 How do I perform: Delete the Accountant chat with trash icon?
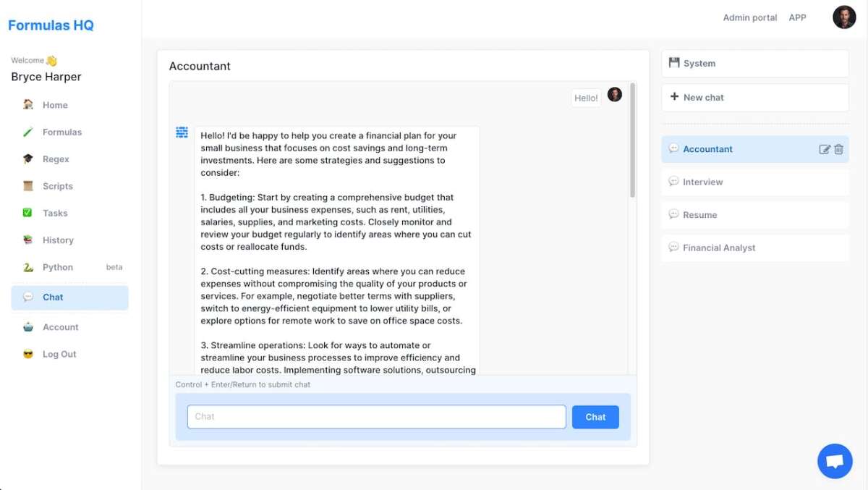(838, 149)
